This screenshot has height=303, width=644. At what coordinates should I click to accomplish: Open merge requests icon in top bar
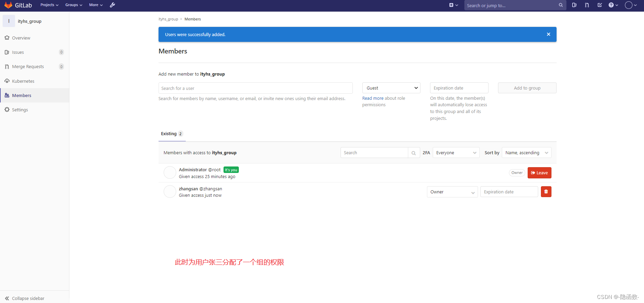click(x=587, y=5)
